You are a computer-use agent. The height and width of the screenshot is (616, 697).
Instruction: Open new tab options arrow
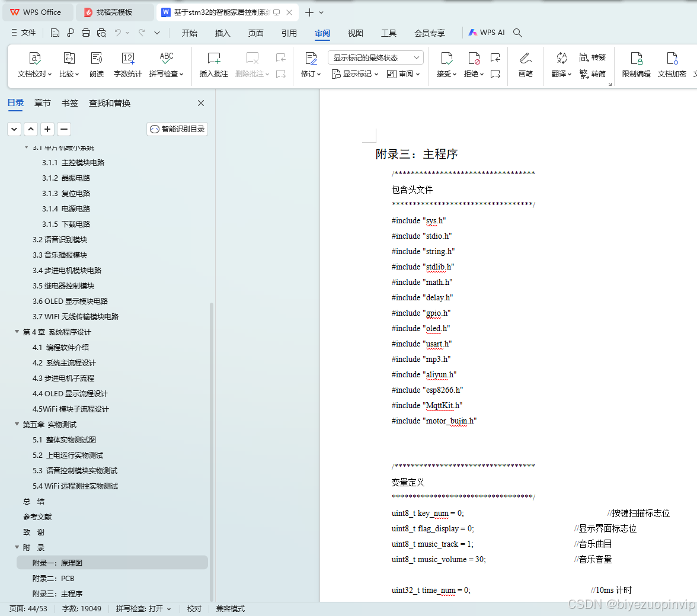pos(321,12)
